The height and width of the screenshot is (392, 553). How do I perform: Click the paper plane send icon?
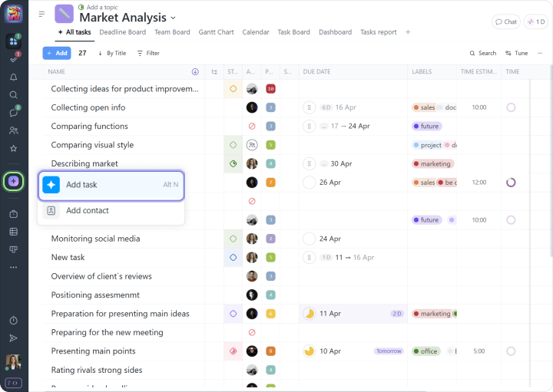[13, 338]
